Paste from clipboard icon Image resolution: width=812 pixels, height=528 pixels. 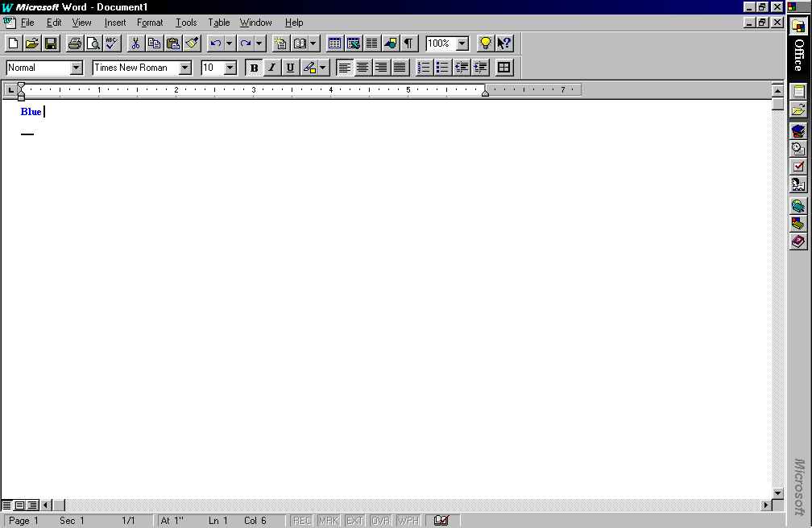click(173, 43)
